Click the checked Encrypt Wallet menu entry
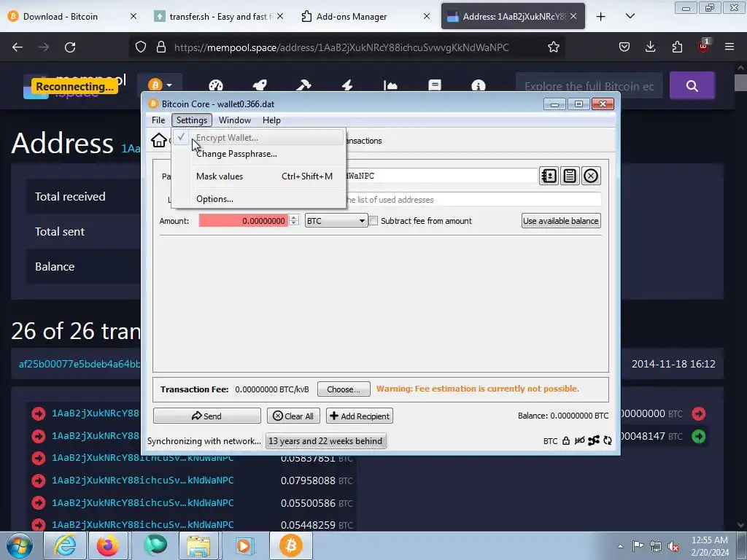Image resolution: width=747 pixels, height=560 pixels. point(259,138)
